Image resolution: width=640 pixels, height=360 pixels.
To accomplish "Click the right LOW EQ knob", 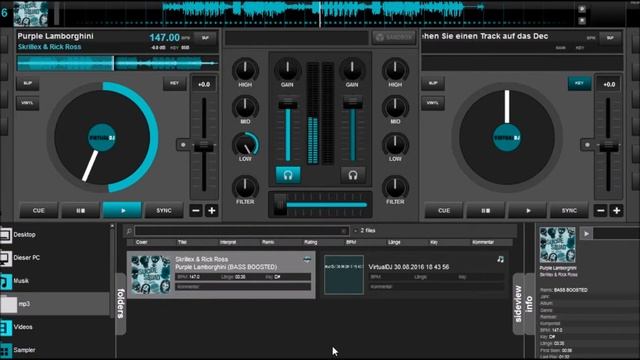I will (x=395, y=144).
